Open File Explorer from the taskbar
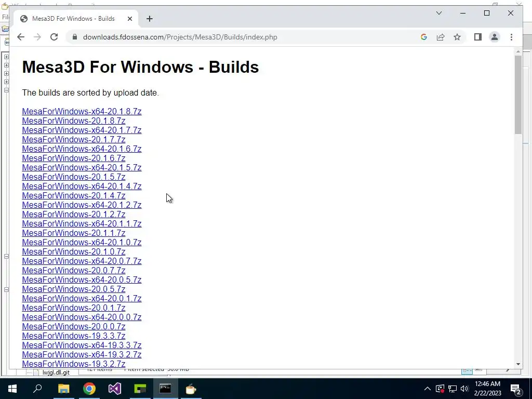This screenshot has height=399, width=532. coord(63,389)
